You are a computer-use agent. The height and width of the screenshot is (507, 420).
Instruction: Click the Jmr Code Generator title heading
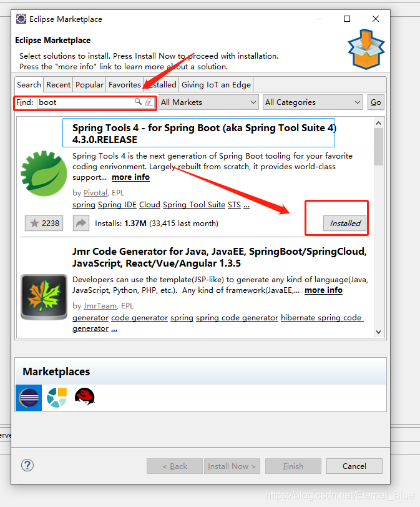click(x=220, y=257)
